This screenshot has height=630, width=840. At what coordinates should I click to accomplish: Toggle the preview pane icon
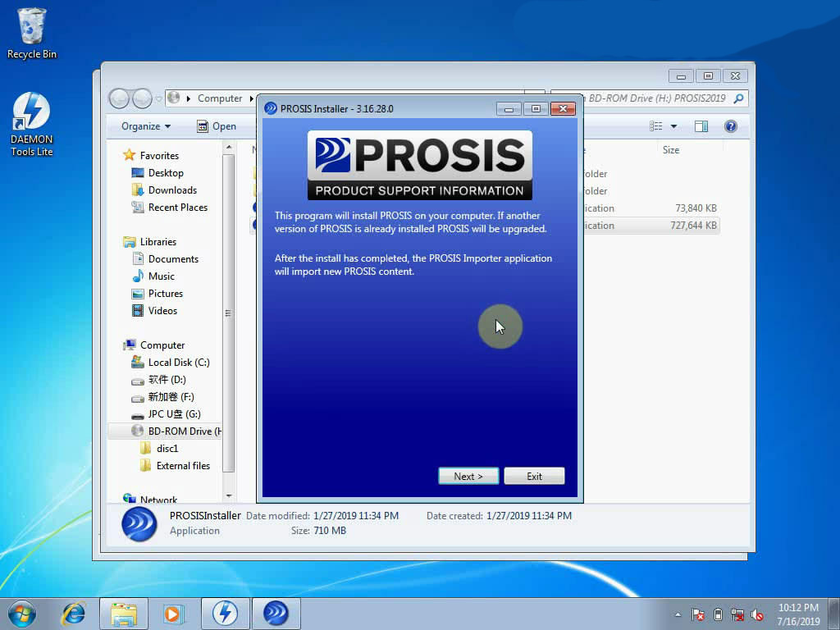(x=701, y=126)
